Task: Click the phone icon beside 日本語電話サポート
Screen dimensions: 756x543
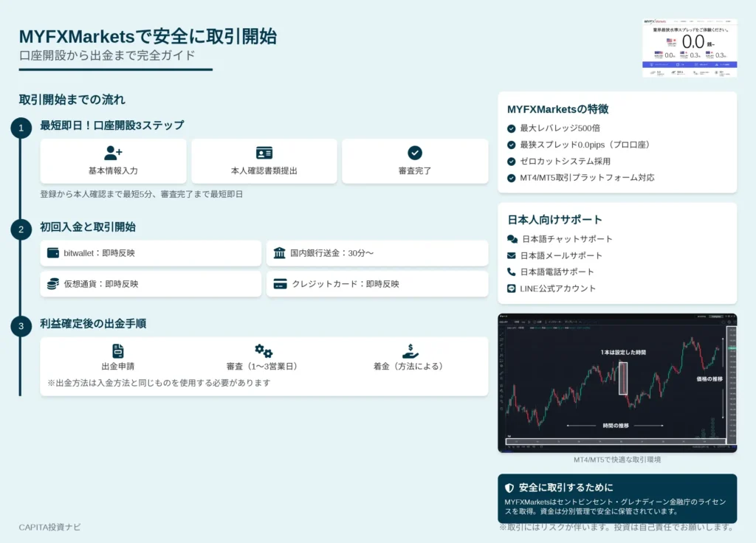Action: [512, 271]
